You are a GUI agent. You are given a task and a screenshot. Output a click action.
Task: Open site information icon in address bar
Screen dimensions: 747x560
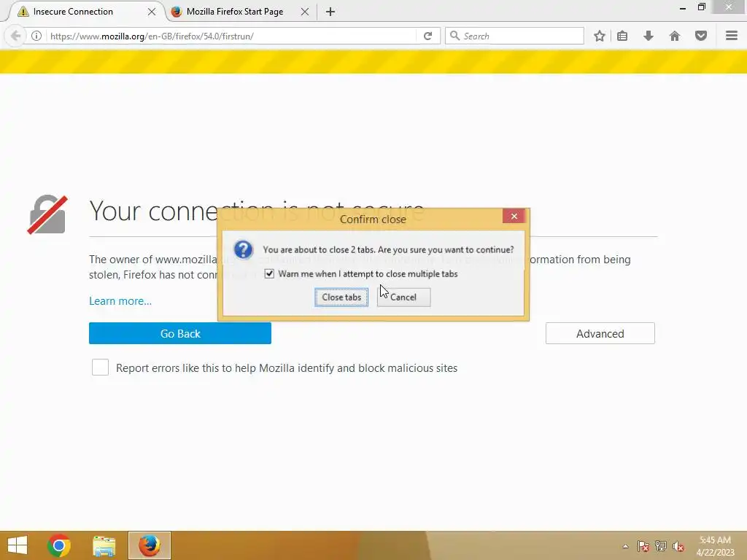coord(36,36)
